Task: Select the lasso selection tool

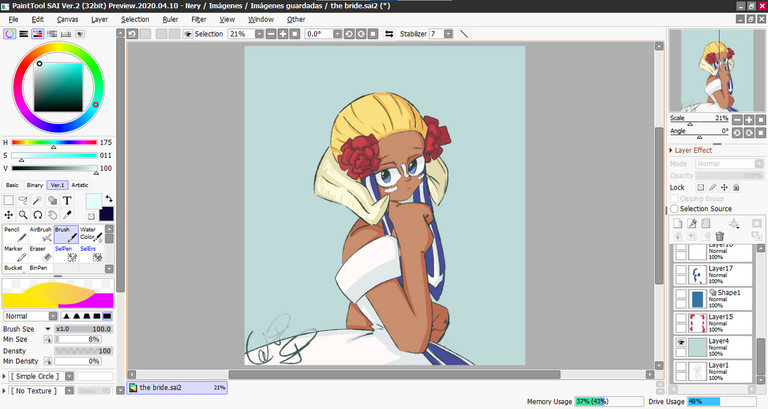Action: pyautogui.click(x=23, y=200)
